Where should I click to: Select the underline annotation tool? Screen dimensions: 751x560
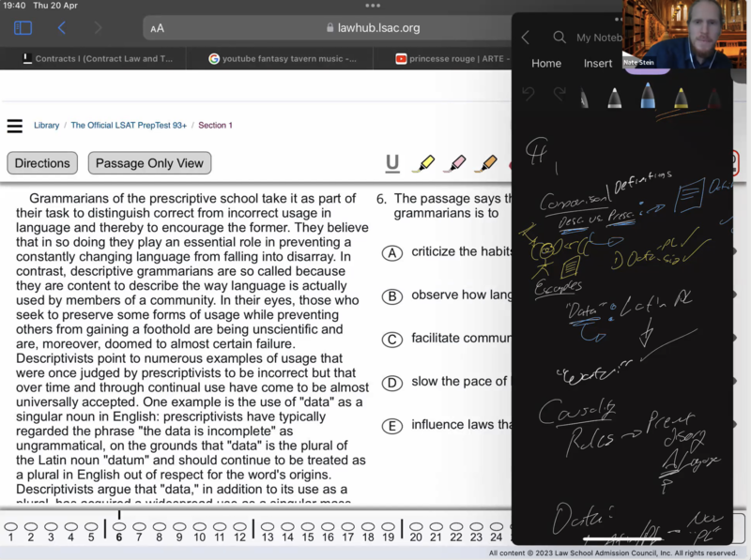[x=392, y=163]
